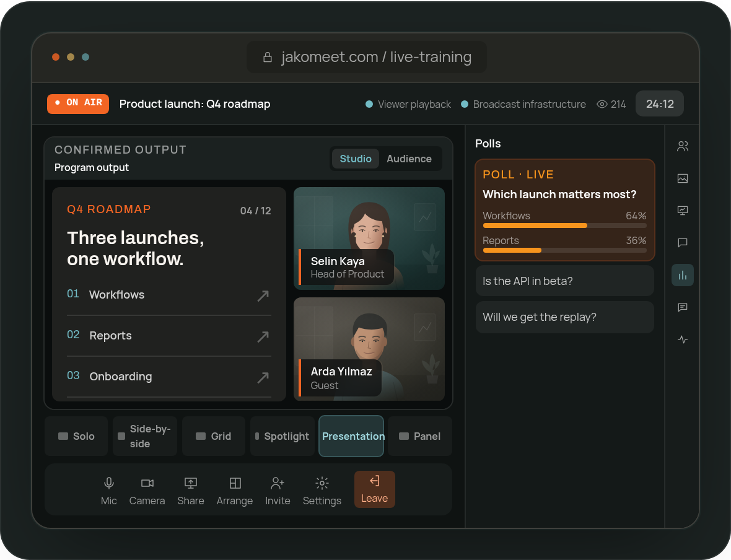Viewport: 731px width, 560px height.
Task: Click the 'Program output' label
Action: point(92,167)
